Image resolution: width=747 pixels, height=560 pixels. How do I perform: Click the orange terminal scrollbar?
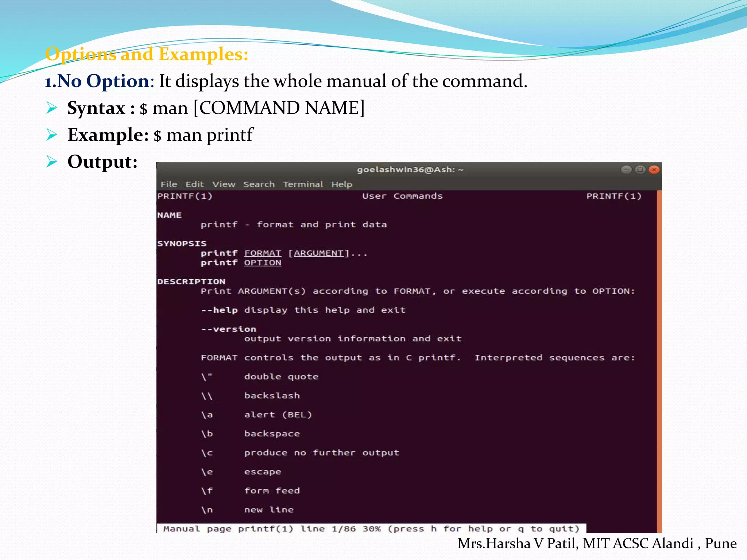[659, 361]
